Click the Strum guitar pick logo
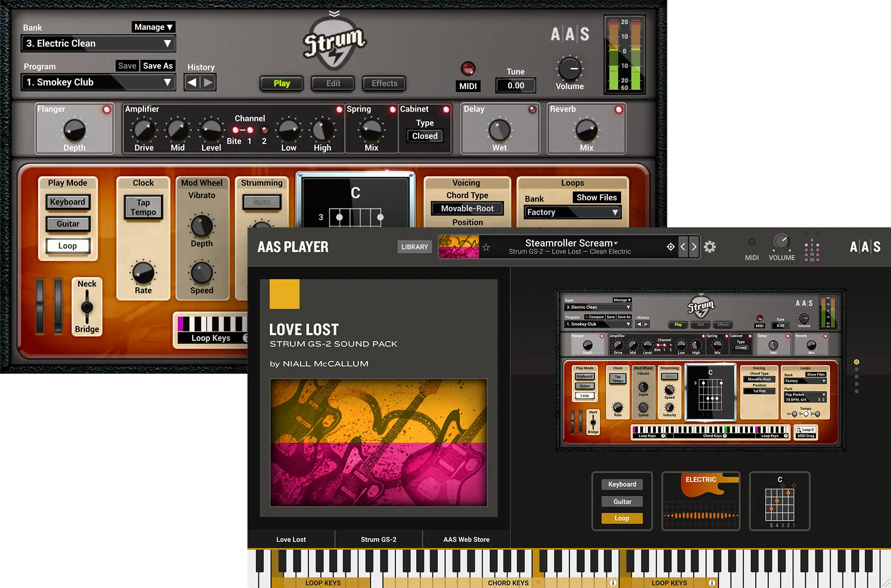The height and width of the screenshot is (588, 891). [334, 45]
